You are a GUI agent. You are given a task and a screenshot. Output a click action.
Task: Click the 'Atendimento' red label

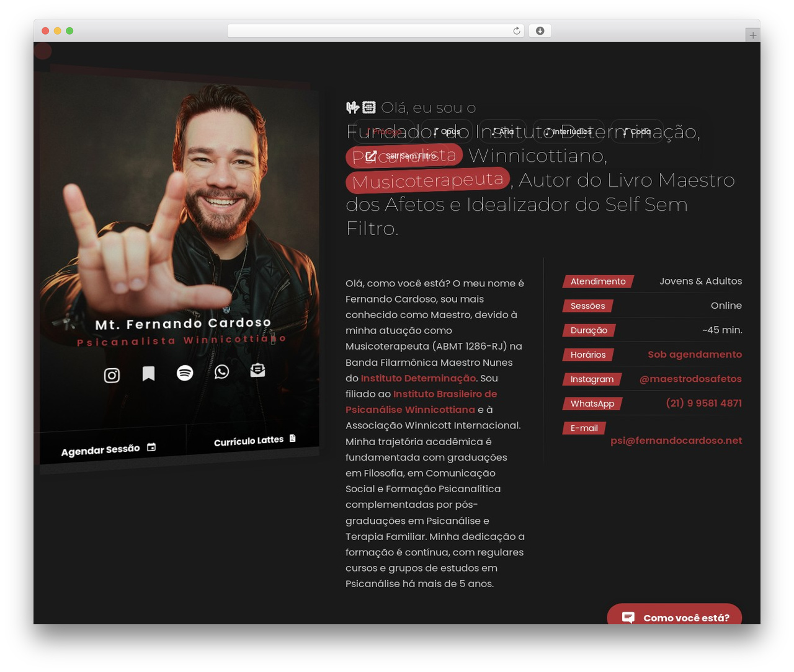598,281
